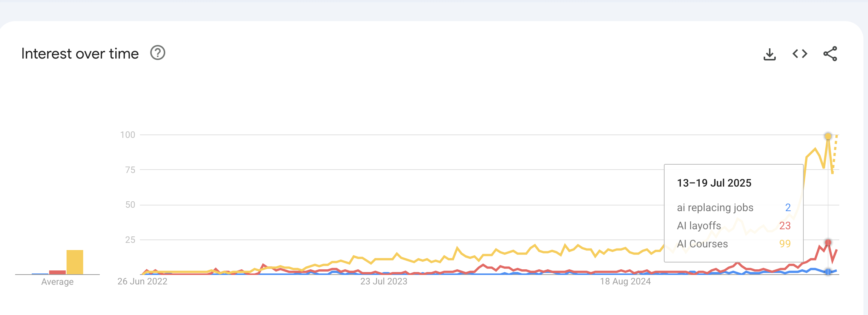The width and height of the screenshot is (868, 315).
Task: Click the 13–19 Jul 2025 tooltip date
Action: pyautogui.click(x=714, y=183)
